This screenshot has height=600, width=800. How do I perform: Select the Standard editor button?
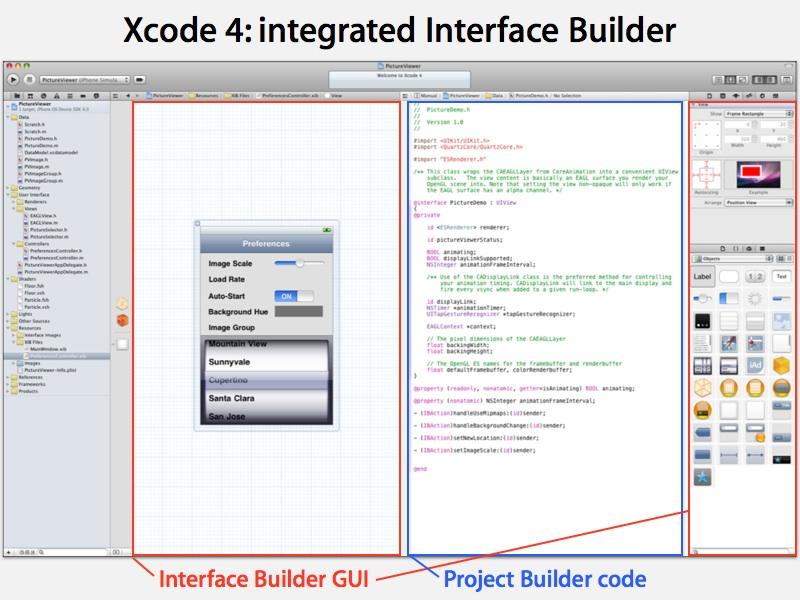coord(718,80)
